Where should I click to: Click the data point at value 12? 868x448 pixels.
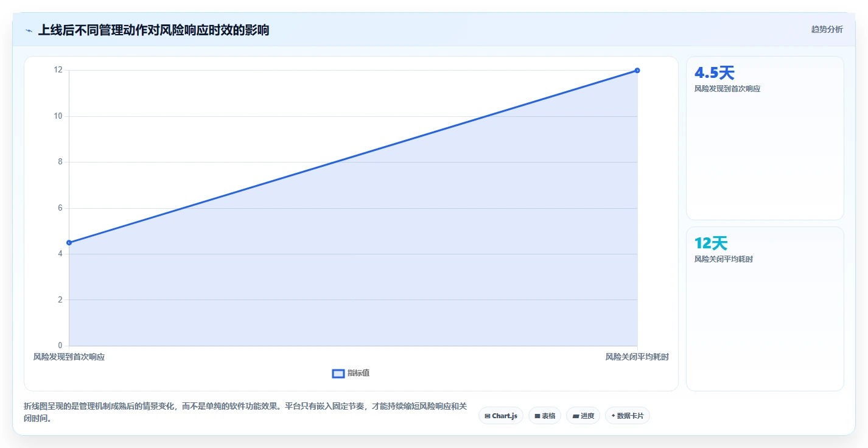(x=637, y=71)
